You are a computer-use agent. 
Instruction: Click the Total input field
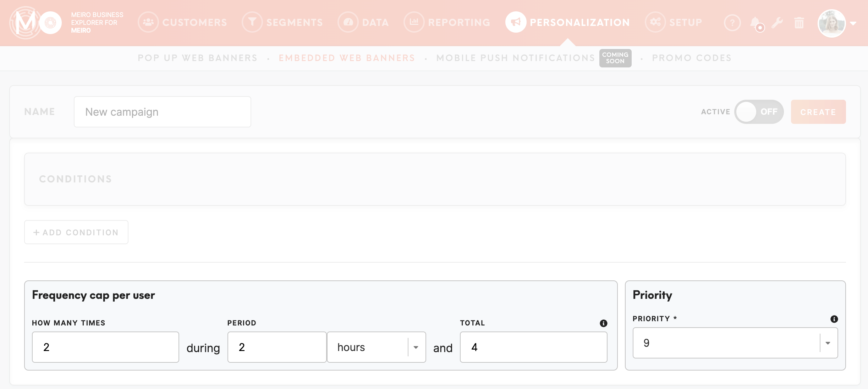[x=534, y=347]
